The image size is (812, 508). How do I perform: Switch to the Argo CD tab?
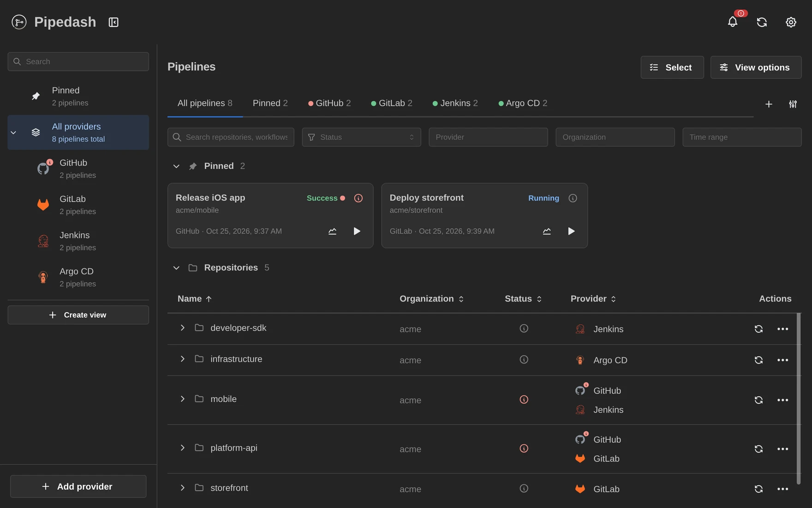tap(523, 103)
